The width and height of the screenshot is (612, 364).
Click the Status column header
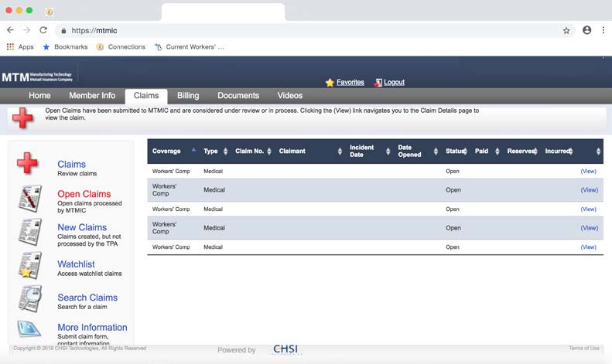click(456, 151)
